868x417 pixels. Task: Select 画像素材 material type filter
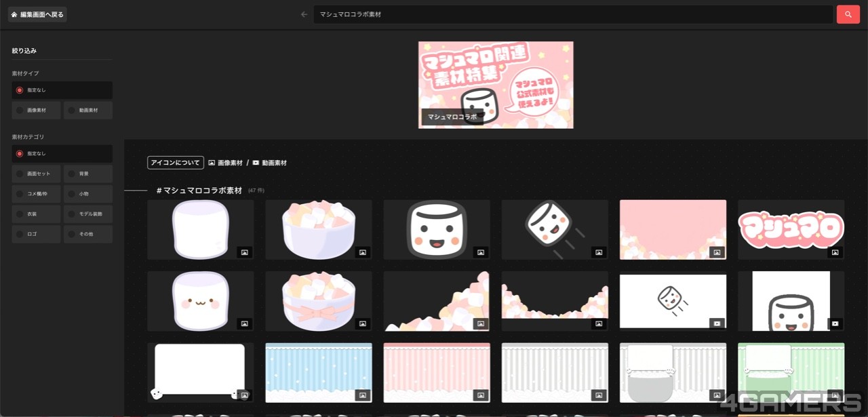(37, 111)
